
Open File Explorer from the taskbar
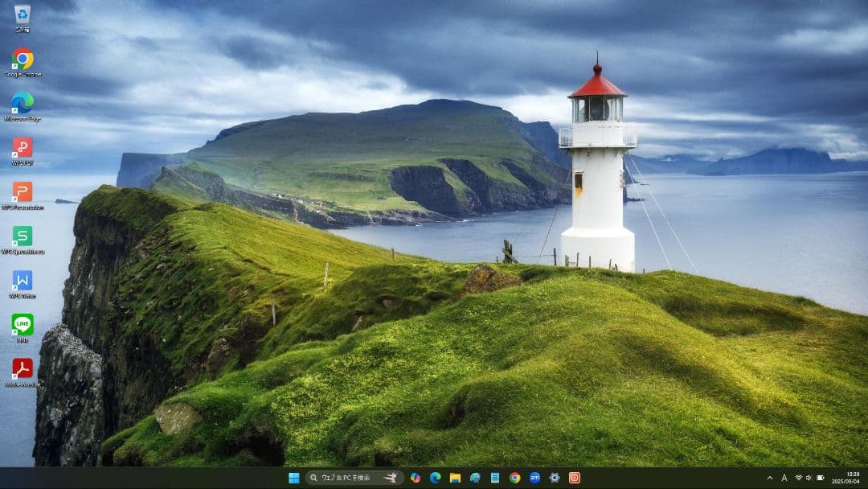click(x=454, y=477)
